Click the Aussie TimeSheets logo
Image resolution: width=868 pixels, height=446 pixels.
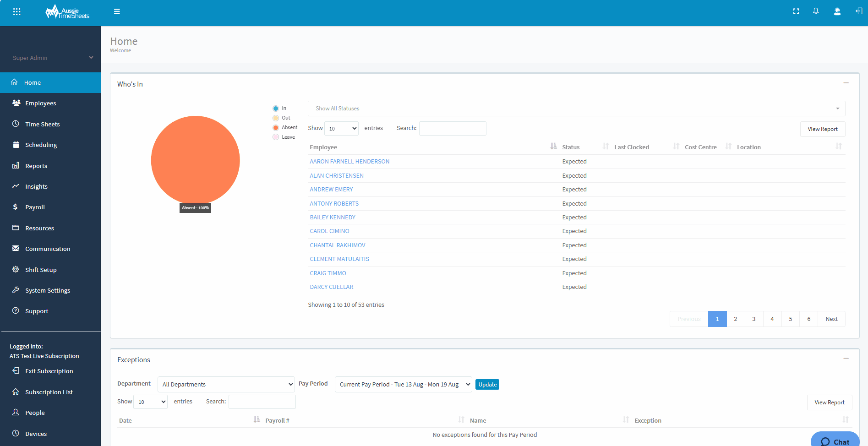[67, 12]
